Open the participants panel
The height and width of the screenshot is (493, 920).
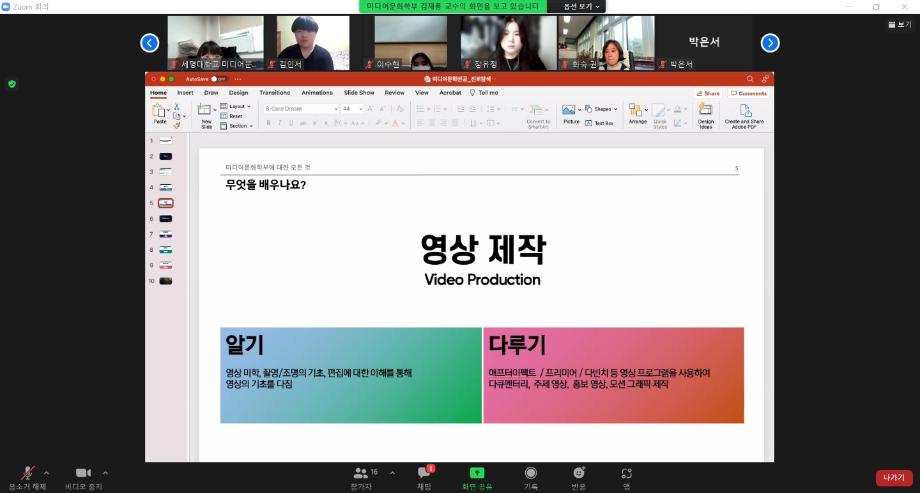(x=360, y=473)
